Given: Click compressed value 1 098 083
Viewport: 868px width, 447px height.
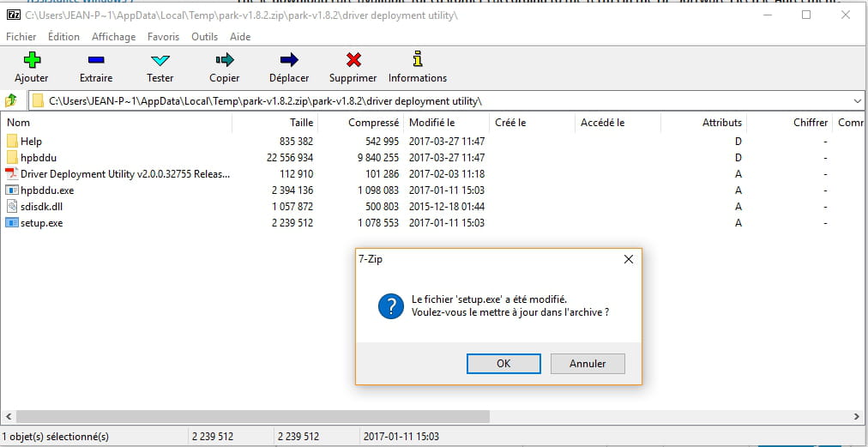Looking at the screenshot, I should [378, 190].
